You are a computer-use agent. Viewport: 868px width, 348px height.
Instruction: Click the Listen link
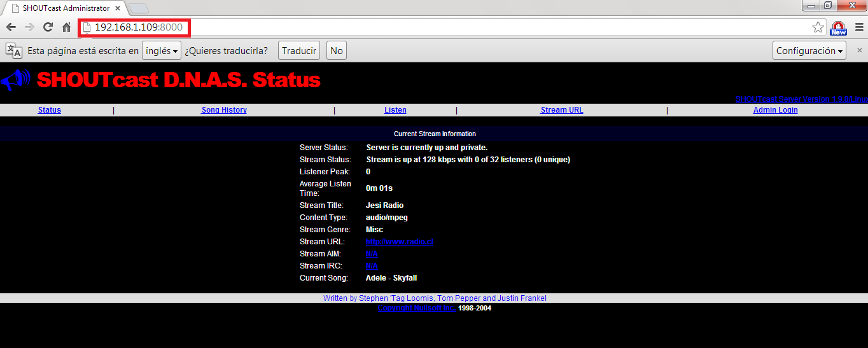395,110
